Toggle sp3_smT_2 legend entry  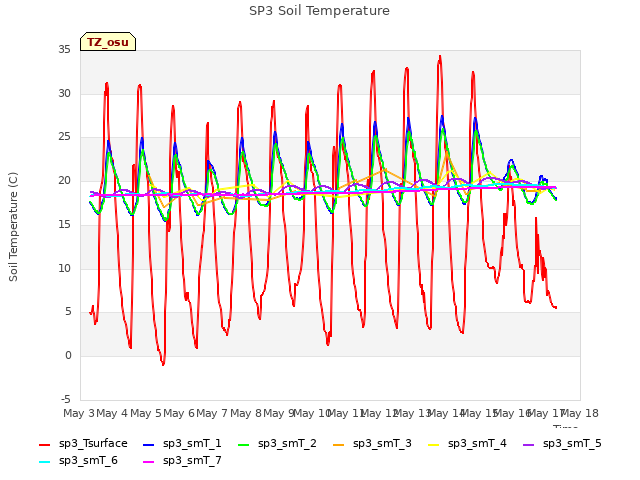coord(277,444)
